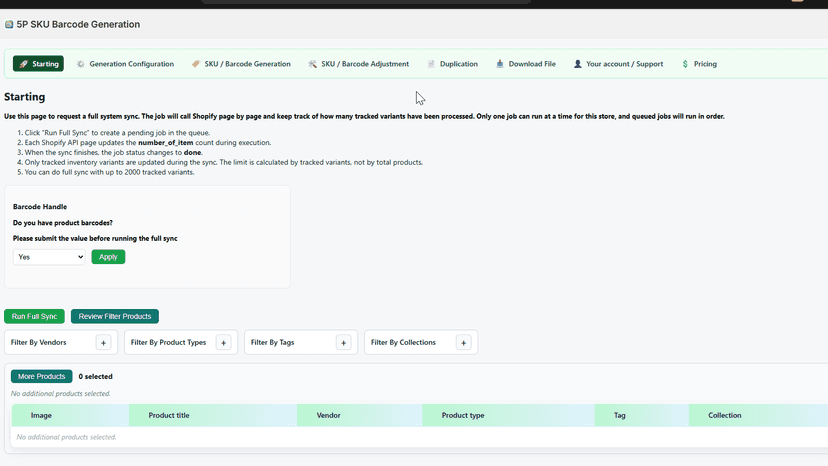Click Review Filter Products button
The width and height of the screenshot is (828, 466).
tap(115, 316)
